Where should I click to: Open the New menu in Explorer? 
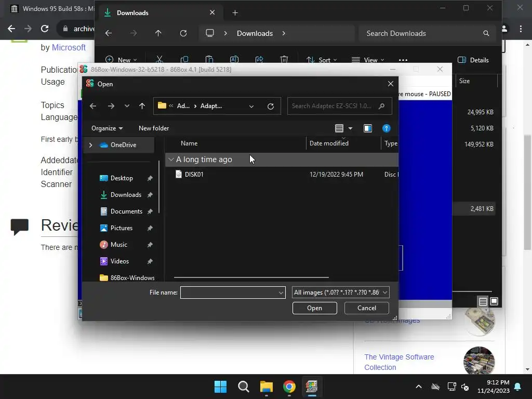click(121, 60)
